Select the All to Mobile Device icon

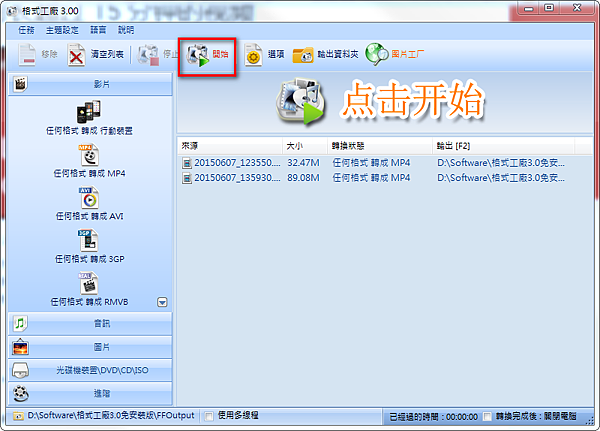(x=89, y=112)
